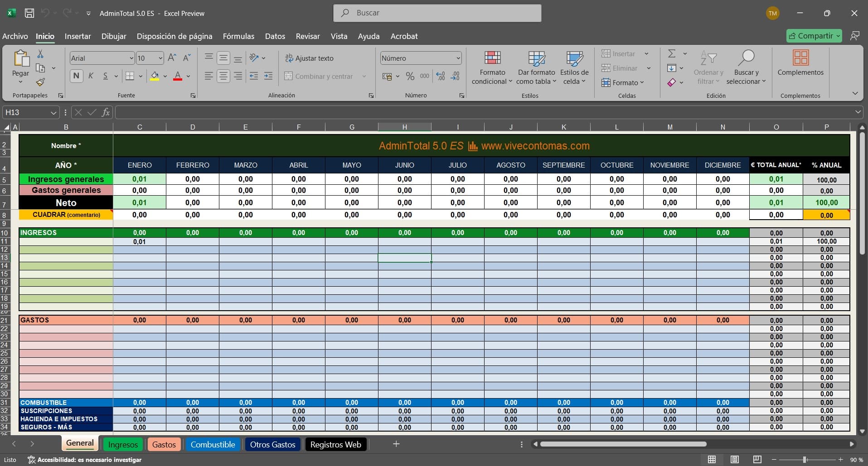Click the Otros Gastos sheet tab
This screenshot has width=868, height=466.
[272, 445]
